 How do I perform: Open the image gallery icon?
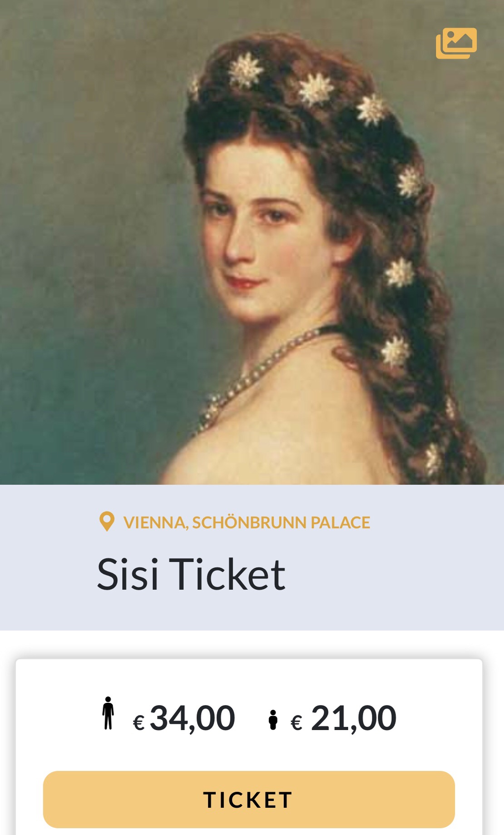click(456, 43)
